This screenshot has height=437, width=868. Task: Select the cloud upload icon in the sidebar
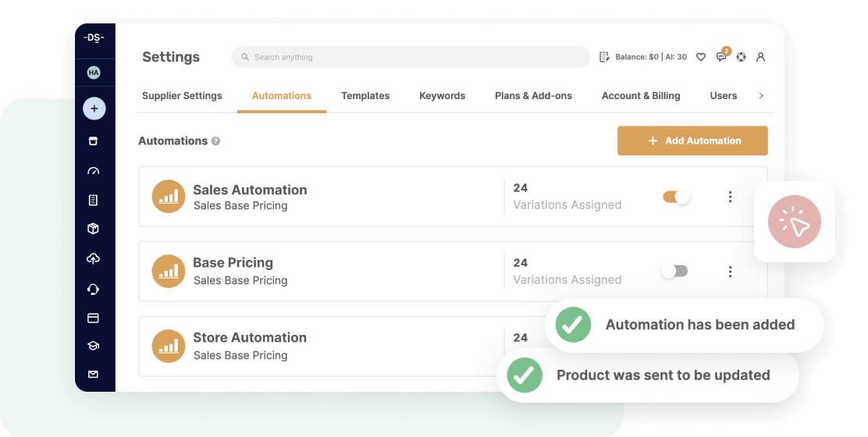[94, 258]
